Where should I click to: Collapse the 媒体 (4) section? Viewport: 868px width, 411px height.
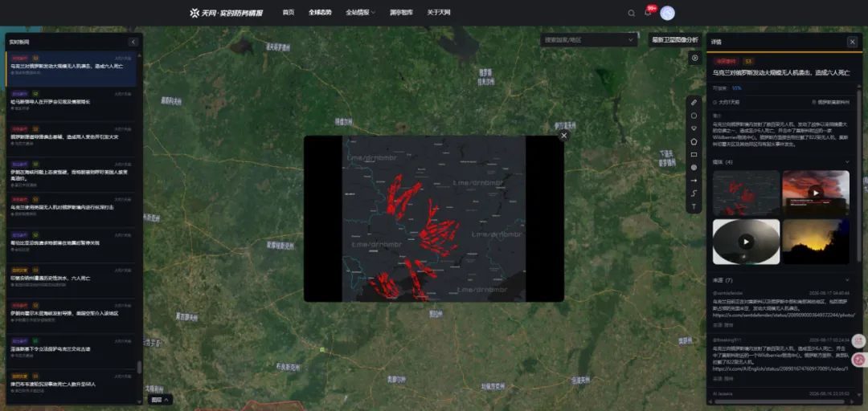tap(847, 162)
